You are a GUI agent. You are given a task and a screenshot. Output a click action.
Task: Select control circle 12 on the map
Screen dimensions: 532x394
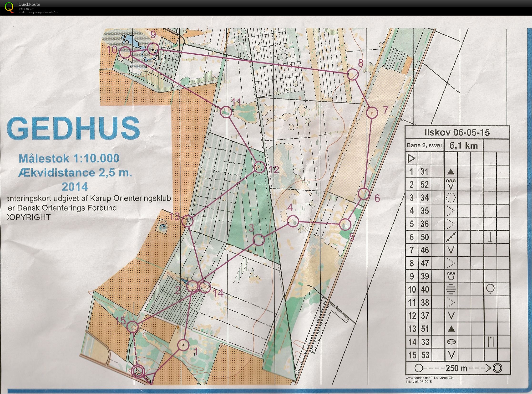pos(259,167)
